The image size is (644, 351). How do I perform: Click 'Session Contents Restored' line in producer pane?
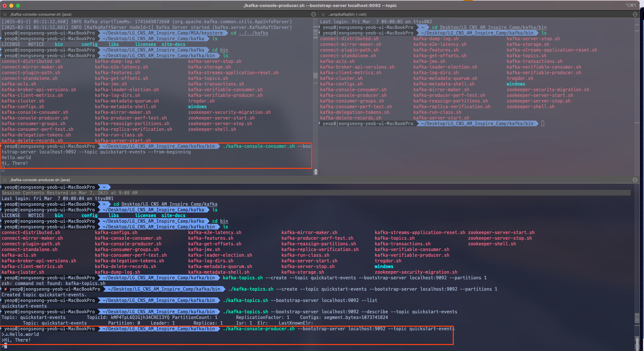pyautogui.click(x=70, y=193)
